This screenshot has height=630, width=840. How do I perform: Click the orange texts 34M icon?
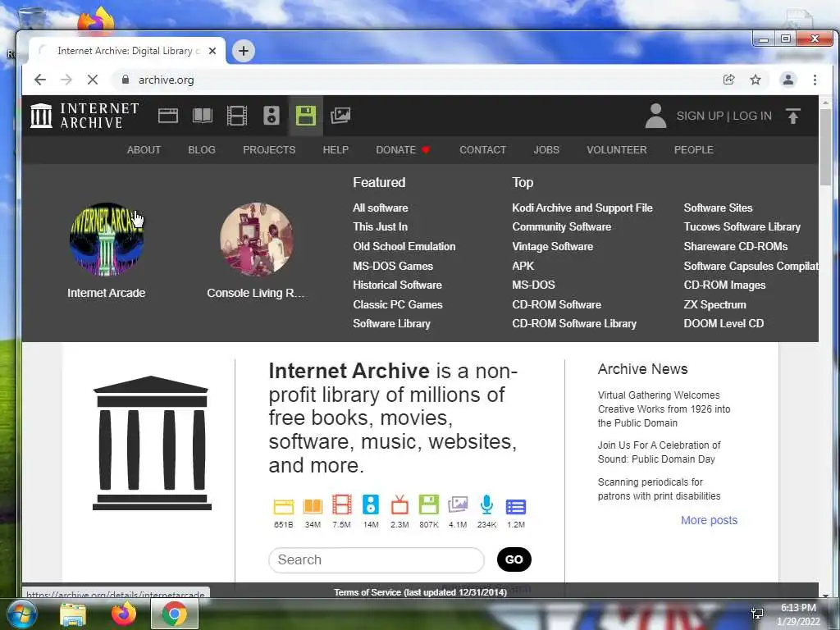[313, 506]
